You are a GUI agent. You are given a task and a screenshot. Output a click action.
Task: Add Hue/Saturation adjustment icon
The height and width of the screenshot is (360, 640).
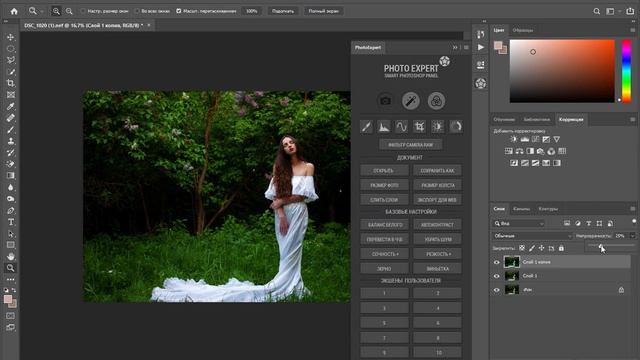[x=509, y=151]
